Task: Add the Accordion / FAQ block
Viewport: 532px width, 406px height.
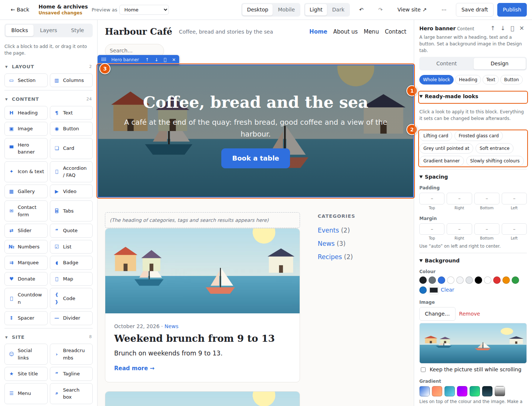Action: 71,172
